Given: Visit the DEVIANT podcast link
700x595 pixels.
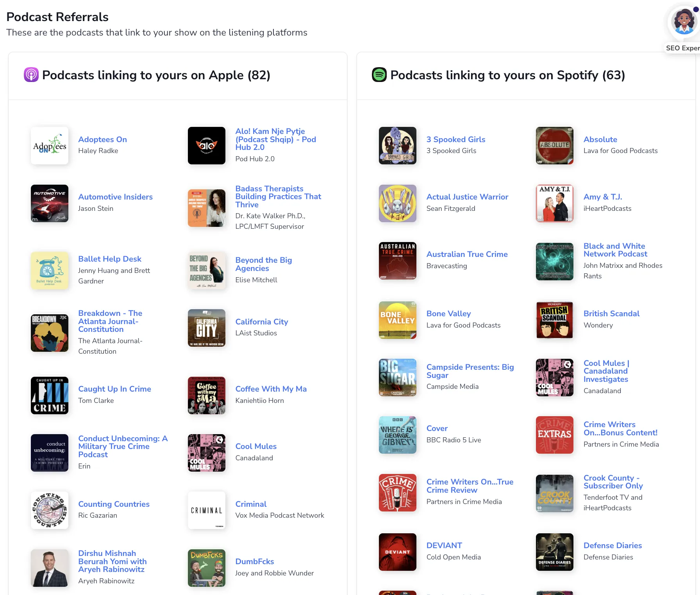Looking at the screenshot, I should (444, 545).
